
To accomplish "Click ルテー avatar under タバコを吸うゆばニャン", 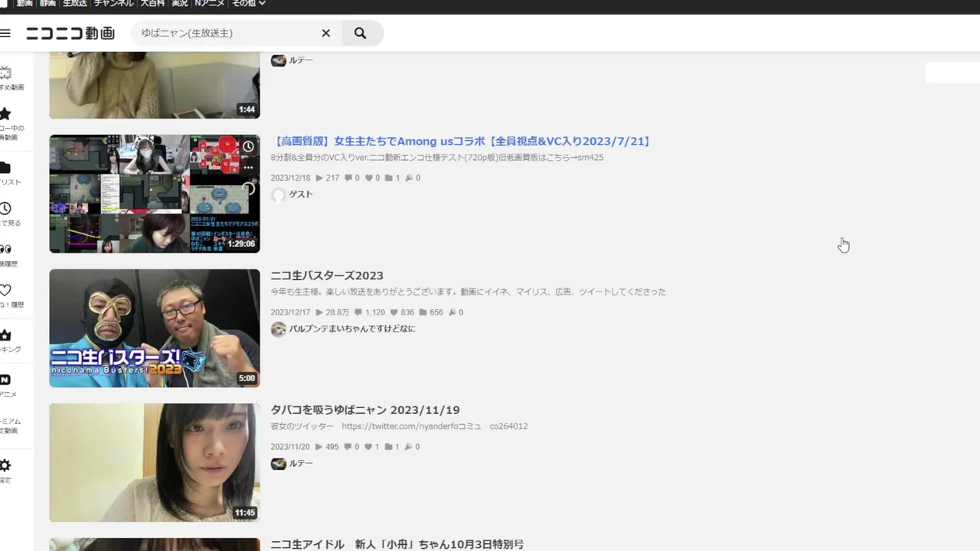I will click(279, 464).
